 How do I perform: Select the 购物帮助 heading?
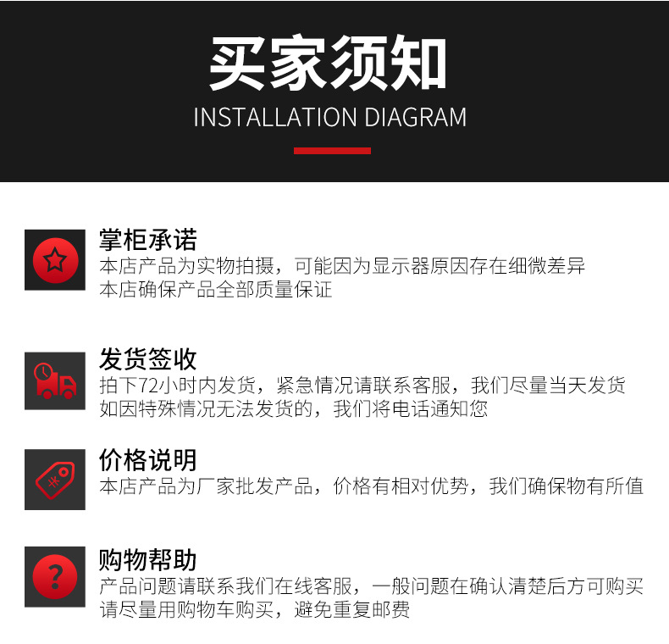(x=147, y=560)
